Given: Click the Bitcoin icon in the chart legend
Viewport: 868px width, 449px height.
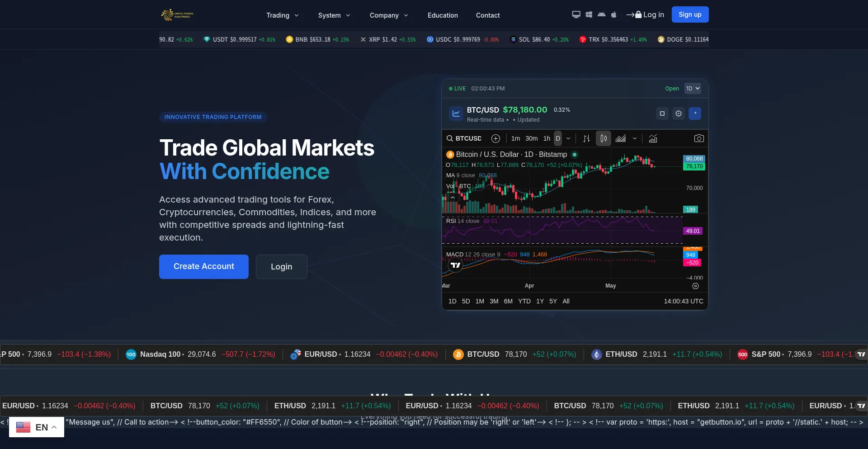Looking at the screenshot, I should click(x=450, y=155).
